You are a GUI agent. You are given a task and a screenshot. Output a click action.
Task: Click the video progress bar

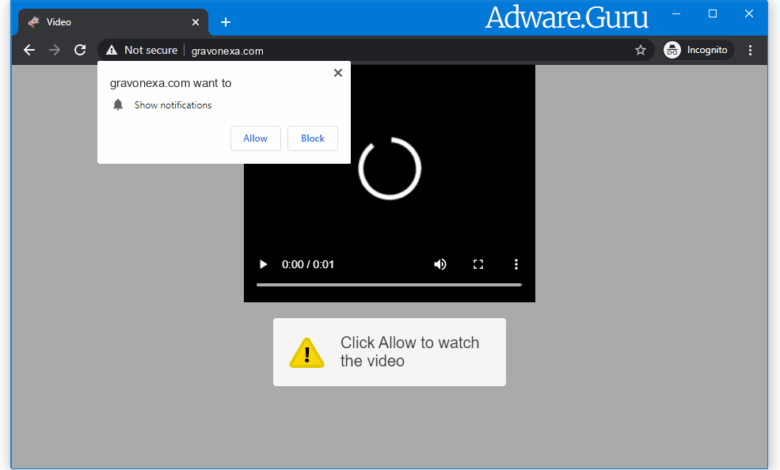pyautogui.click(x=389, y=285)
